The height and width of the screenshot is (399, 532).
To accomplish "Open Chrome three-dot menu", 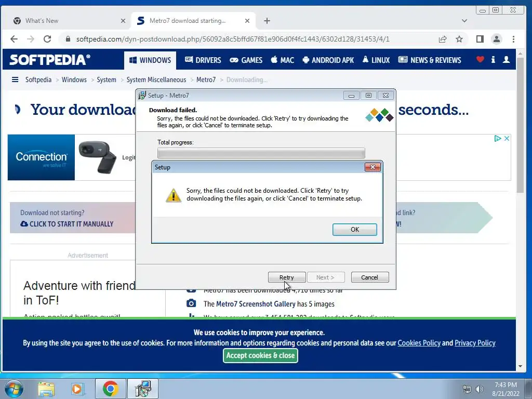I will [x=513, y=39].
